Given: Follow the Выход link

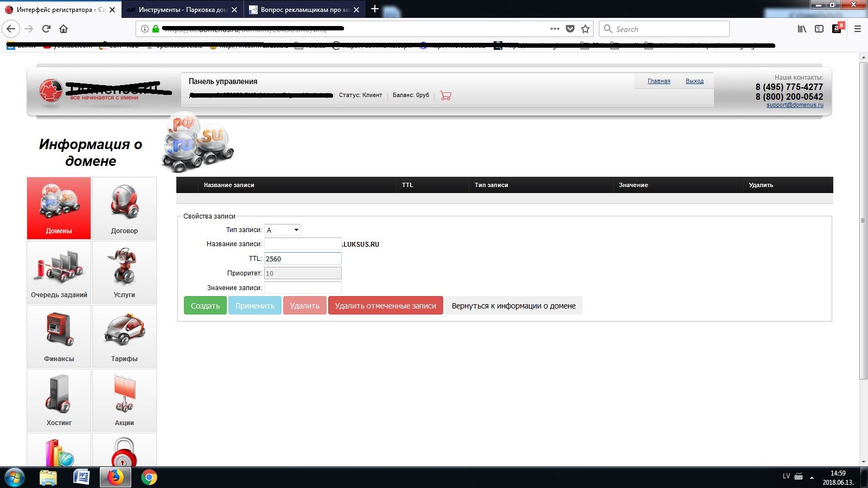Looking at the screenshot, I should (x=694, y=81).
